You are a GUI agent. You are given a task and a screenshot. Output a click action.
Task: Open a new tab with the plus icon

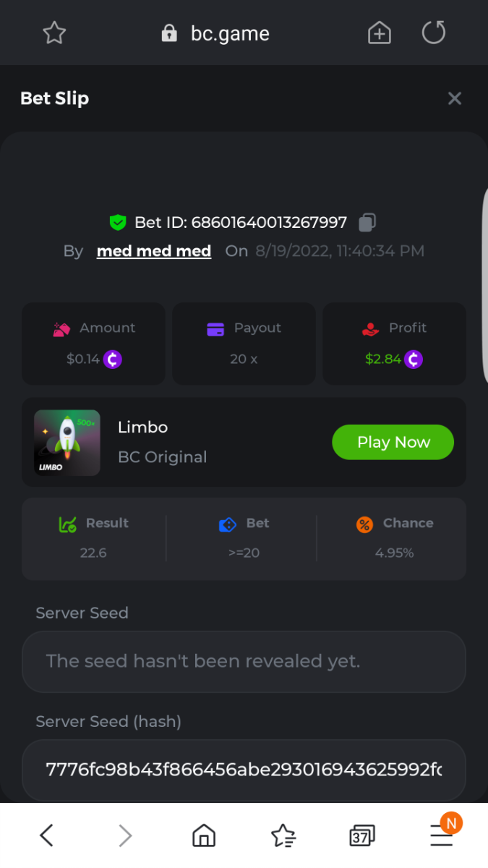point(380,33)
